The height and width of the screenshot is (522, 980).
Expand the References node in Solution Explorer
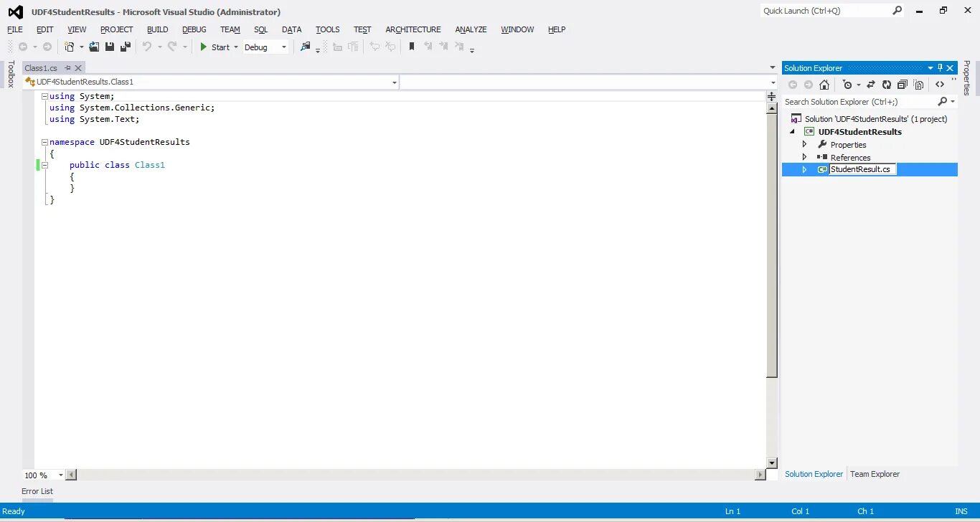click(804, 157)
